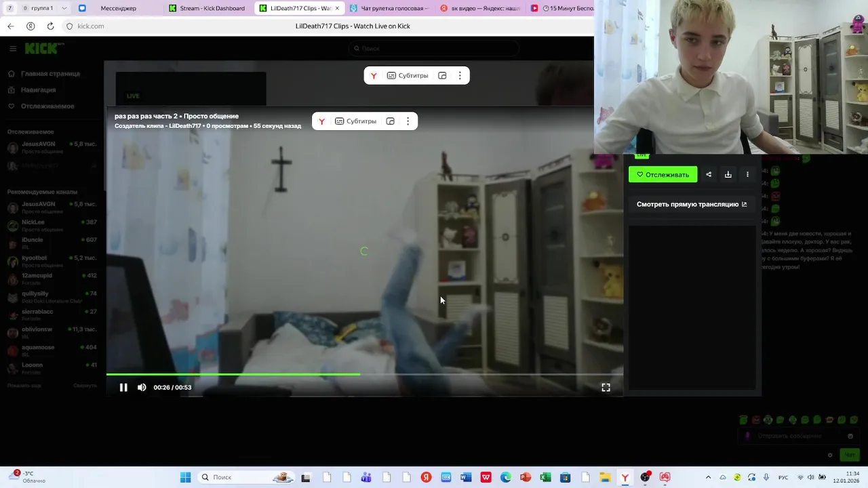Image resolution: width=868 pixels, height=488 pixels.
Task: Click the РУС language indicator
Action: click(x=783, y=477)
